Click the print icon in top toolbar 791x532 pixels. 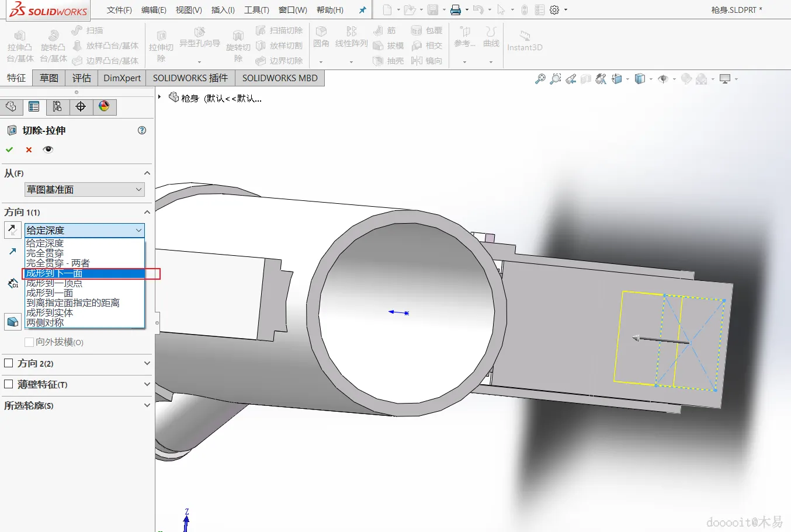click(x=456, y=10)
